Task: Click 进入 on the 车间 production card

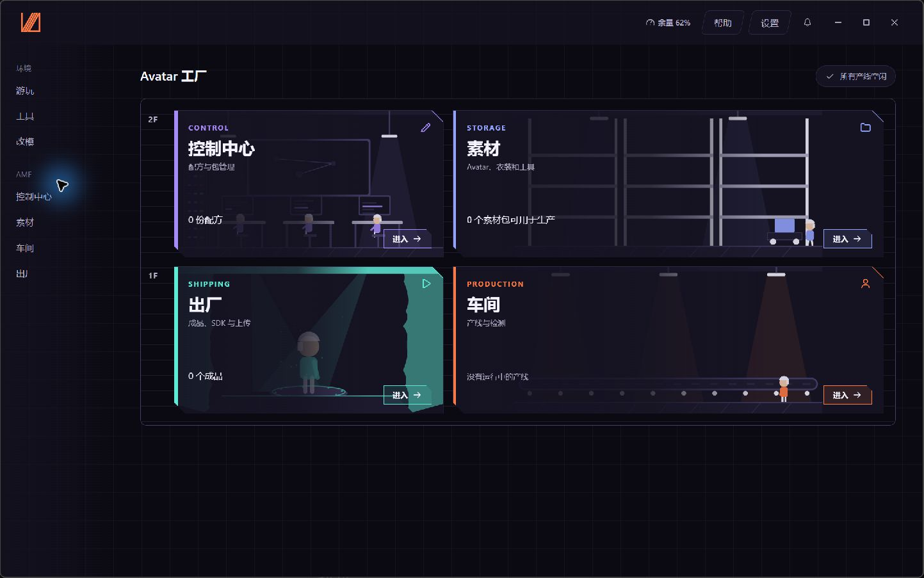Action: pos(847,395)
